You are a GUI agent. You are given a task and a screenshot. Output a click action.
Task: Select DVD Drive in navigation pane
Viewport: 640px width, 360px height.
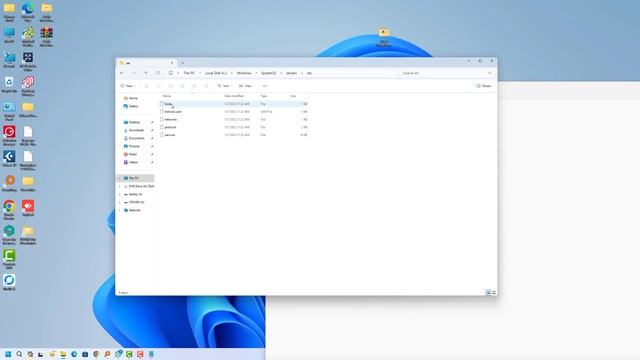click(x=139, y=186)
